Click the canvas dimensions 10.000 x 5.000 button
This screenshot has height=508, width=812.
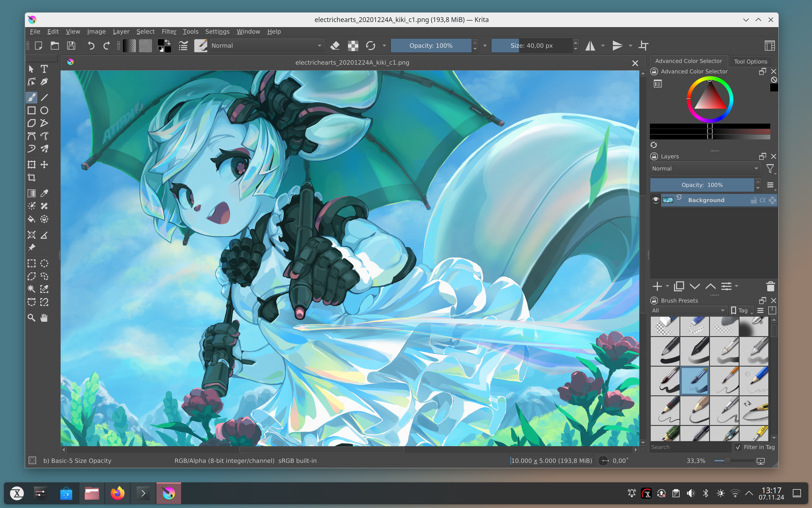(x=551, y=461)
